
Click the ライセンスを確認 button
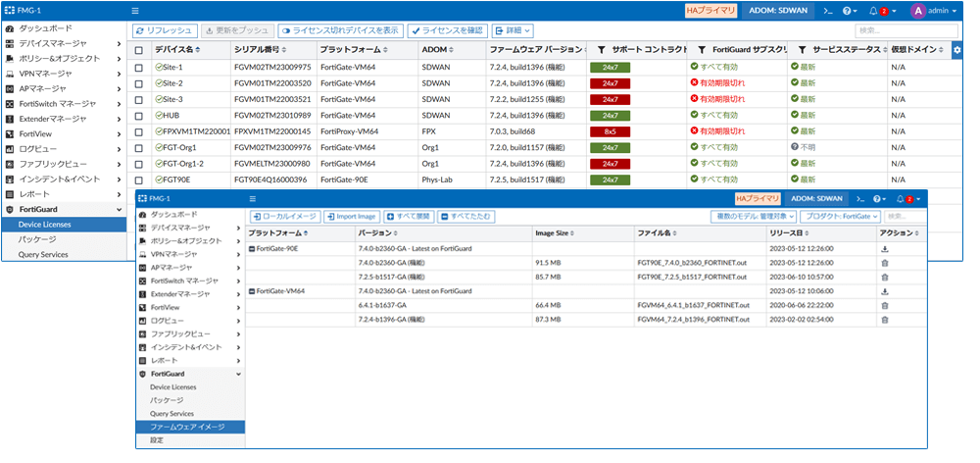pyautogui.click(x=448, y=30)
